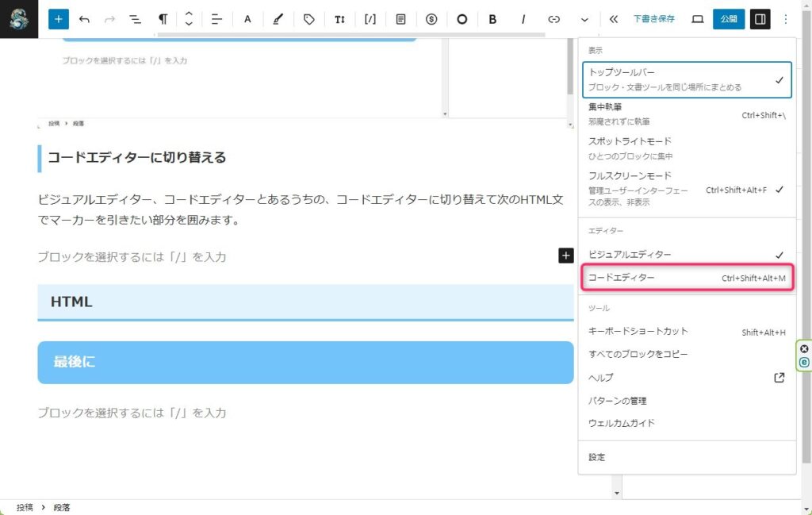
Task: Open the document overview list view
Action: [135, 19]
